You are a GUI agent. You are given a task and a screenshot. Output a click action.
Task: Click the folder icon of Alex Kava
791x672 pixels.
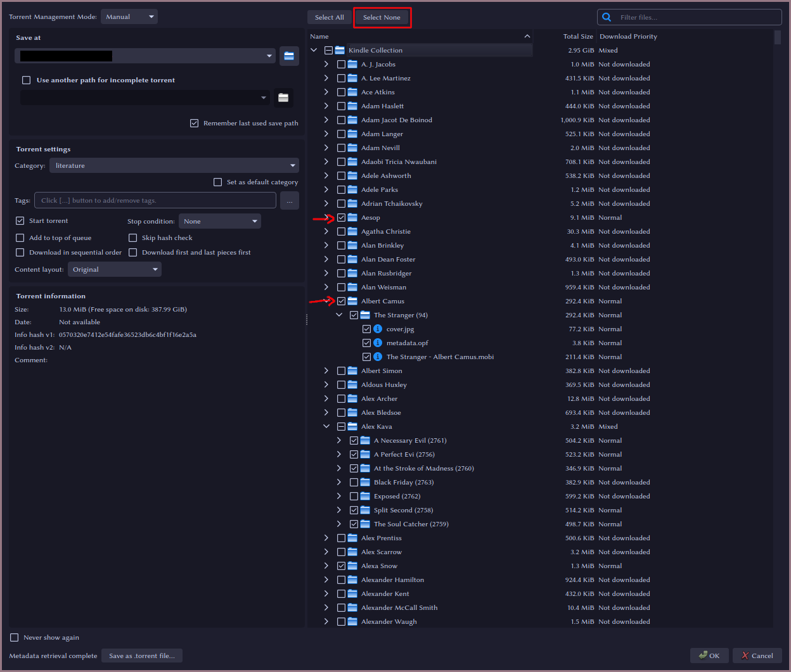pyautogui.click(x=352, y=426)
